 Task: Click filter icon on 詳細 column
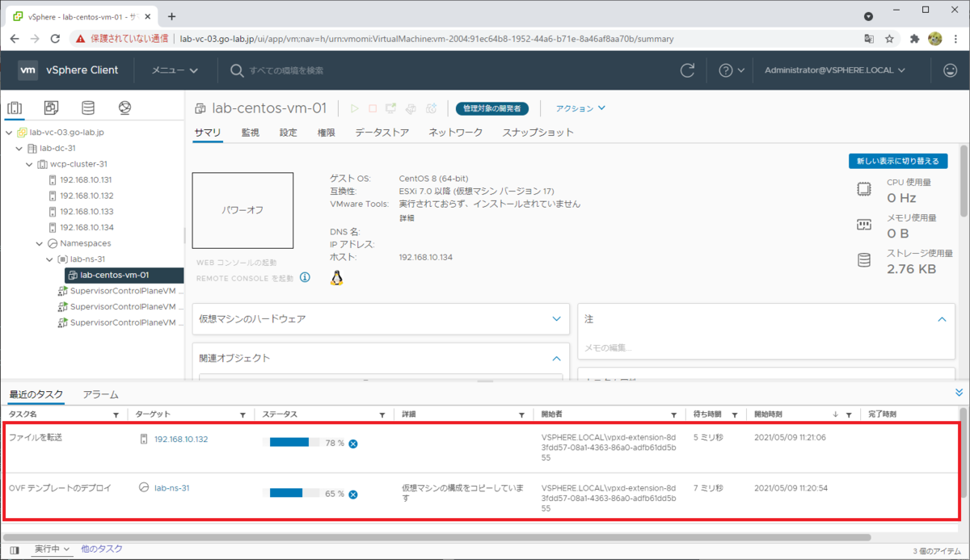[x=523, y=415]
